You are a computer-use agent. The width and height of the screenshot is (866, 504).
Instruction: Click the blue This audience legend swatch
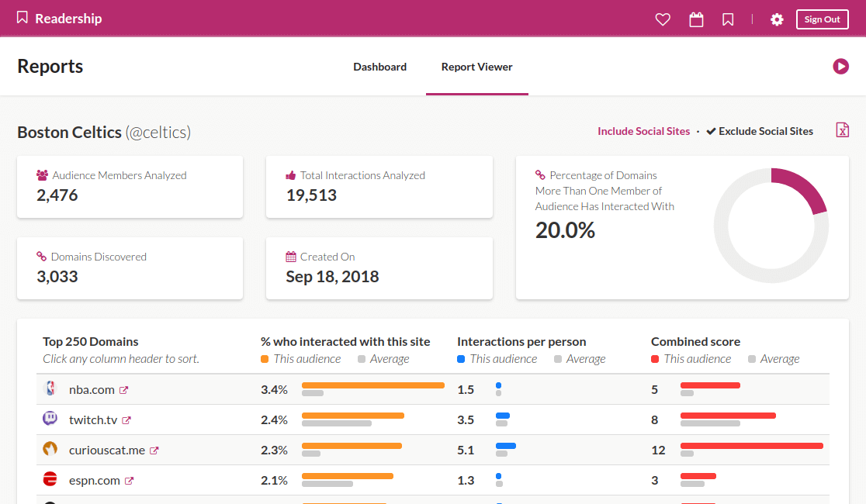coord(461,359)
